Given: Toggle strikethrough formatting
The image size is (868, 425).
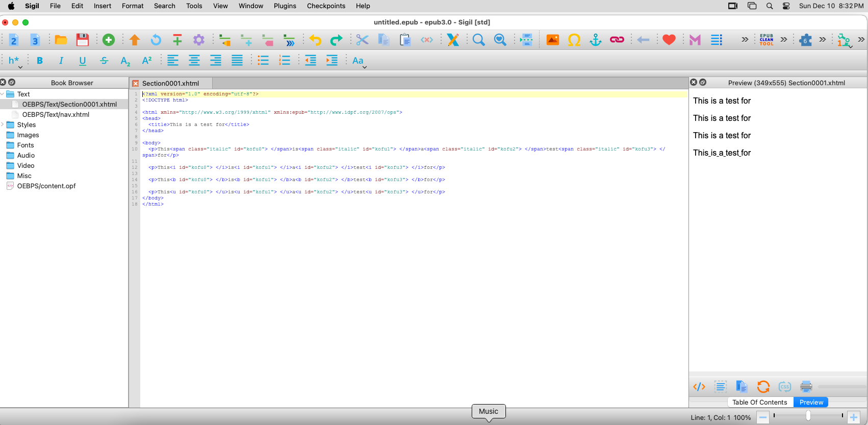Looking at the screenshot, I should (104, 61).
